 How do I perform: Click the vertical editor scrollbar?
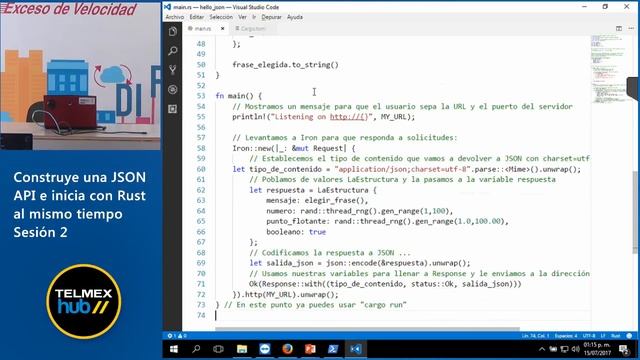[635, 212]
